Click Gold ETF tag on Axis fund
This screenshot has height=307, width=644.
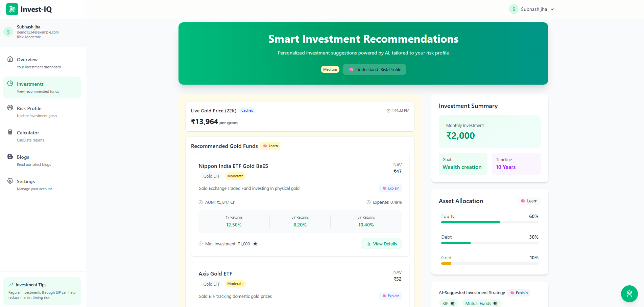click(212, 284)
